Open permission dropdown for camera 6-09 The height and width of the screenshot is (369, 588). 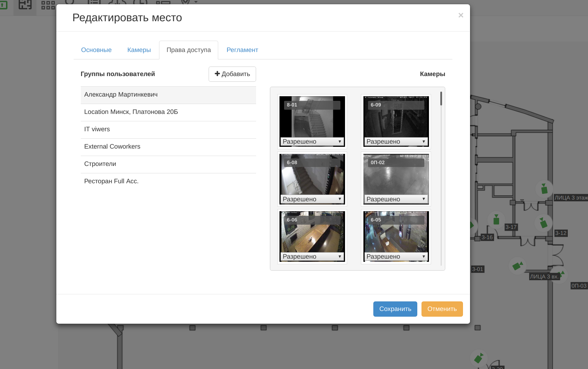click(396, 142)
